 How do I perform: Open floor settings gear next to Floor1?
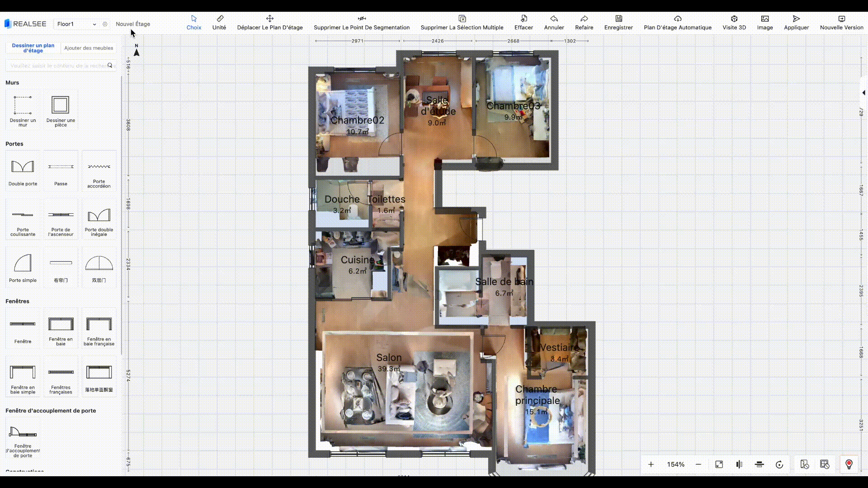click(x=105, y=24)
